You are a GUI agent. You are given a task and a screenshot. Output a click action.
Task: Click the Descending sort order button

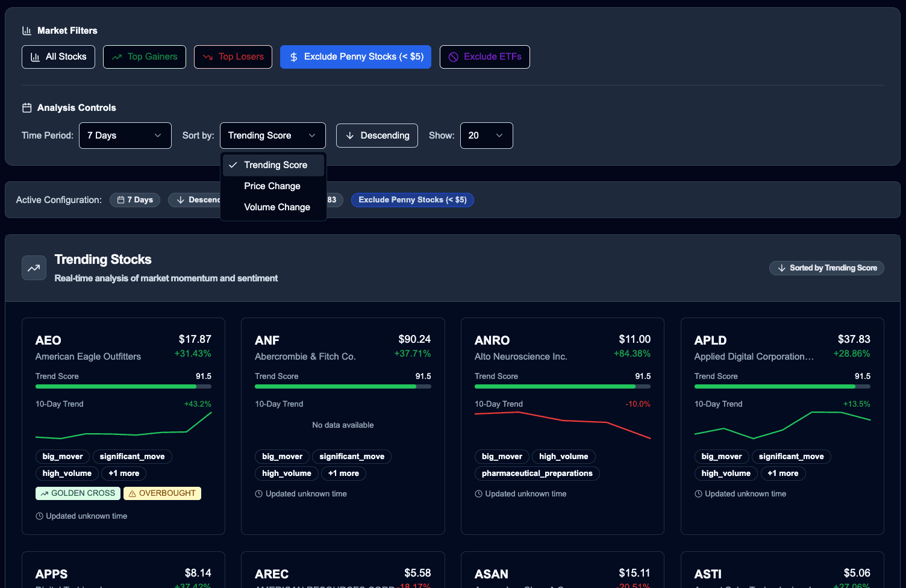(x=376, y=136)
